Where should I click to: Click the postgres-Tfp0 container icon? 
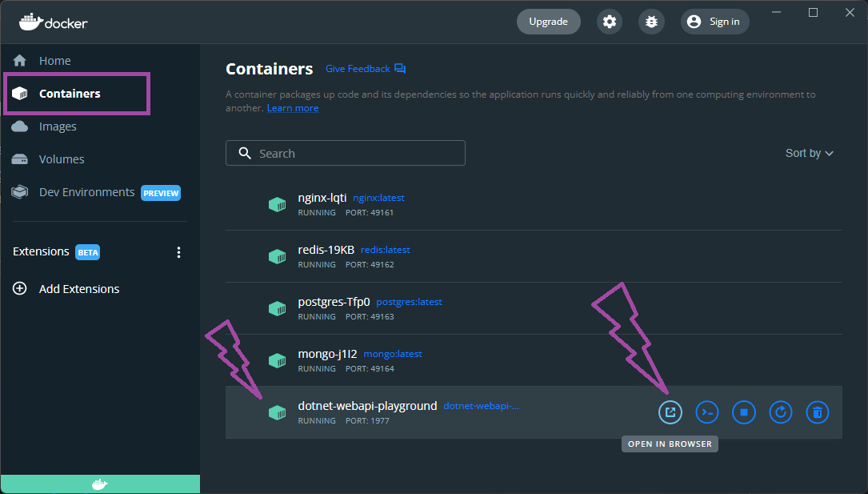pos(278,308)
